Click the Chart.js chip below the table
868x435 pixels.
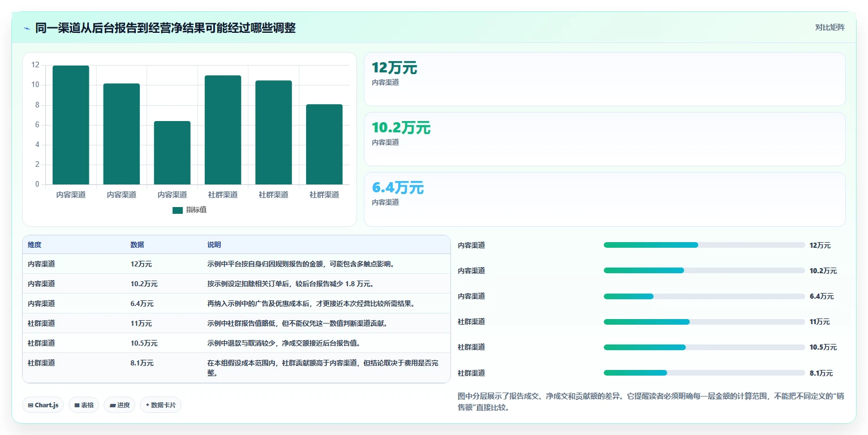43,405
